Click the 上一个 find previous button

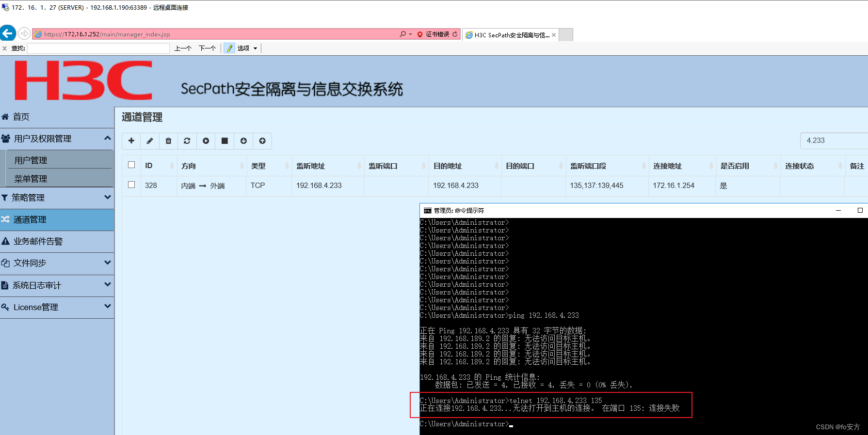tap(183, 48)
